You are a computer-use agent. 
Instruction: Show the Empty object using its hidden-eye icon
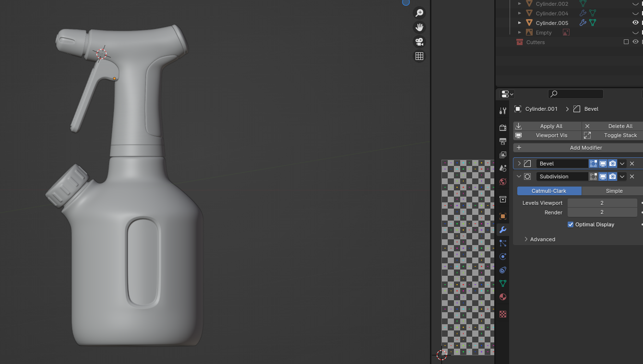636,33
